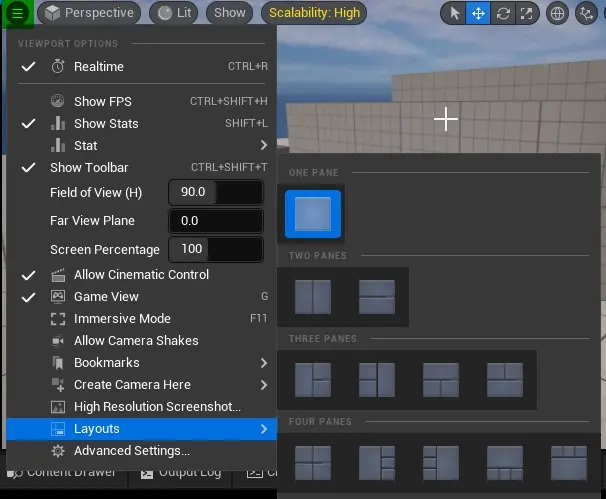
Task: Open the Lit view mode dropdown
Action: point(174,13)
